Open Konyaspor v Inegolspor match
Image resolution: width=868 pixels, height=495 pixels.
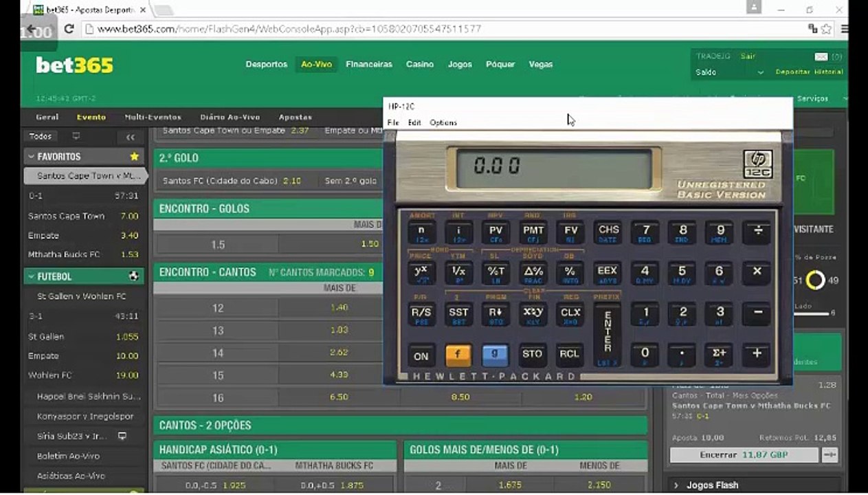pyautogui.click(x=85, y=416)
